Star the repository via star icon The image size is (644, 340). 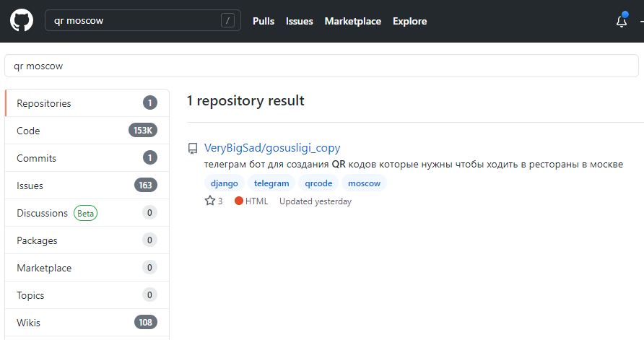pyautogui.click(x=210, y=201)
